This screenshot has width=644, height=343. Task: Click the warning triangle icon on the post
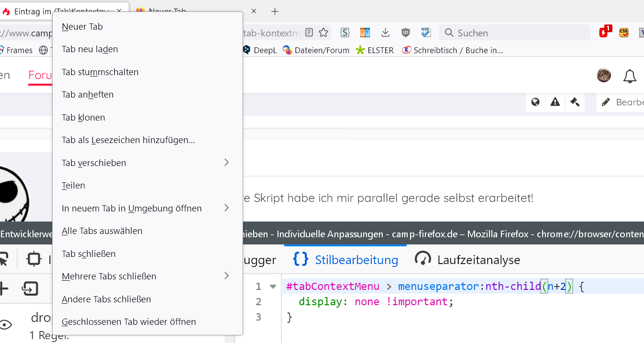click(555, 102)
